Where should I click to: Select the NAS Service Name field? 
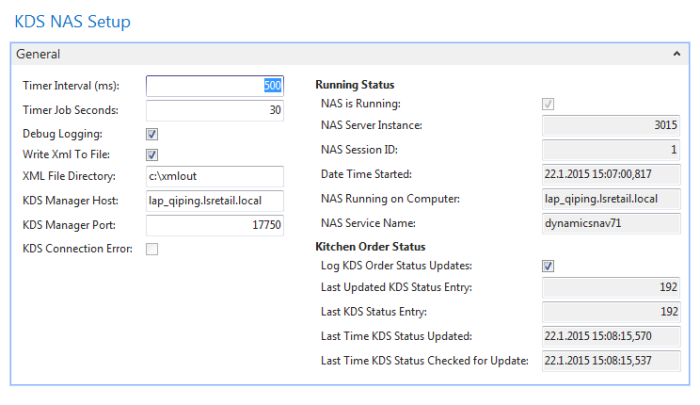pyautogui.click(x=611, y=223)
